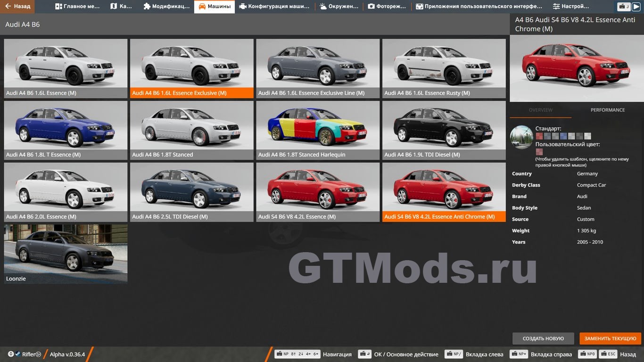This screenshot has width=644, height=362.
Task: Click the play arrow icon at top-right
Action: pyautogui.click(x=636, y=7)
